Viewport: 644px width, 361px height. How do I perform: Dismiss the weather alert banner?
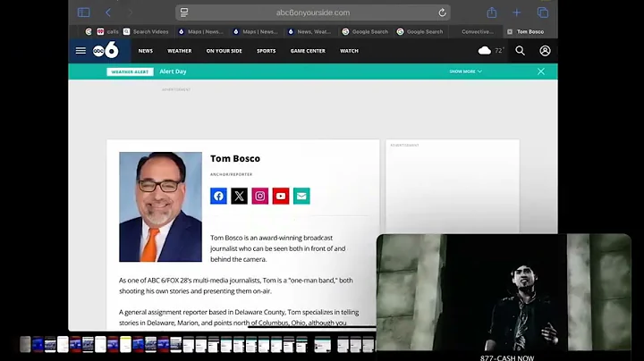tap(541, 71)
